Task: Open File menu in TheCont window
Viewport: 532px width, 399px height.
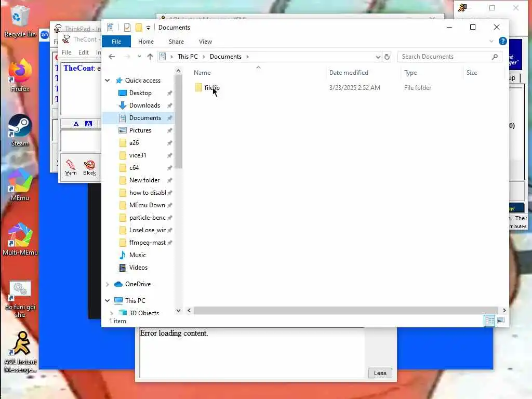Action: pos(66,52)
